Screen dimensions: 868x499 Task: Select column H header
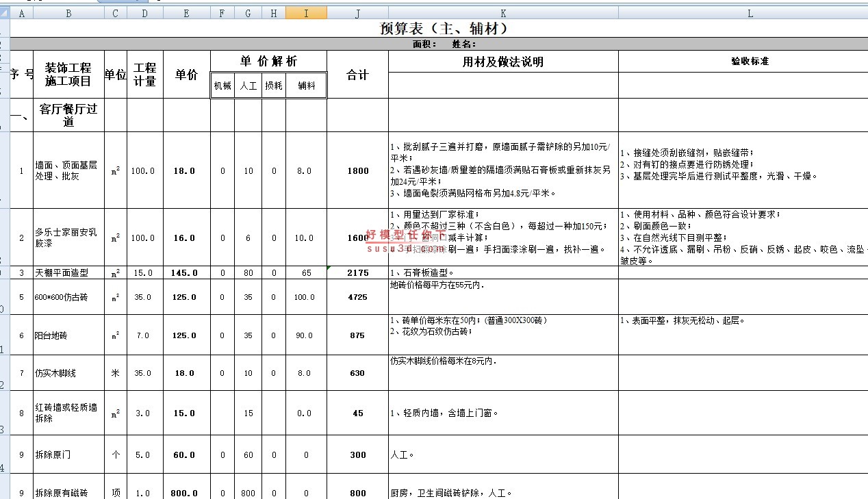[274, 13]
